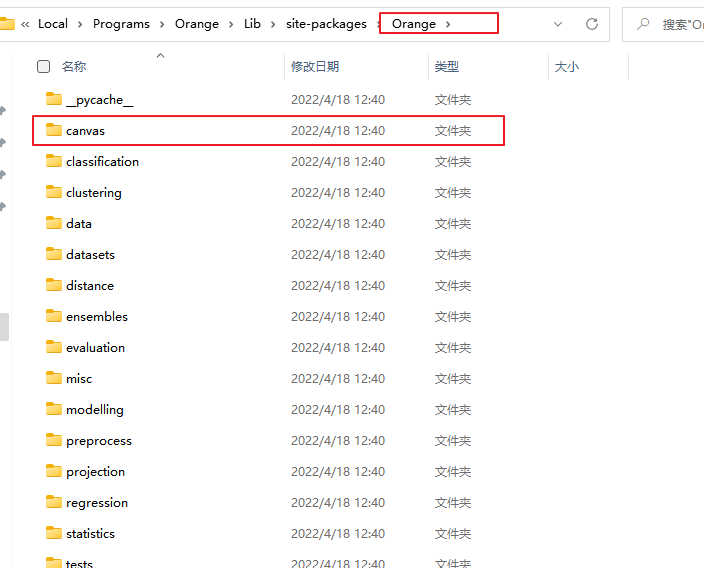The image size is (704, 580).
Task: Click the 文件夹 type of data folder
Action: pyautogui.click(x=453, y=224)
